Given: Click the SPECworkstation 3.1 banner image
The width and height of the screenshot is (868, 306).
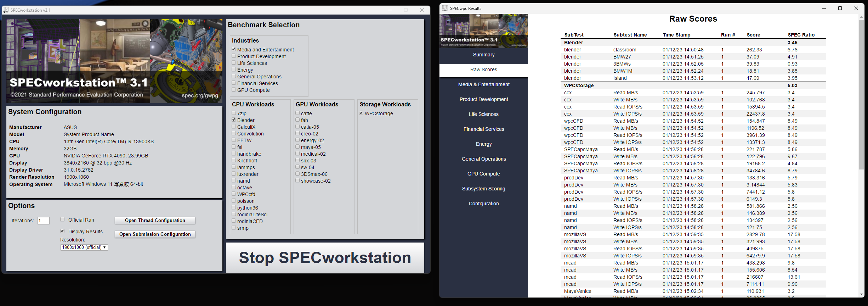Looking at the screenshot, I should 114,61.
